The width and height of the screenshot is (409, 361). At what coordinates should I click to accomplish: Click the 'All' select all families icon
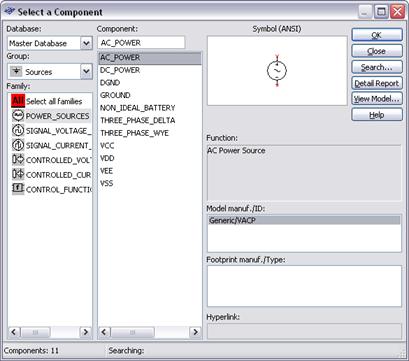pos(18,101)
